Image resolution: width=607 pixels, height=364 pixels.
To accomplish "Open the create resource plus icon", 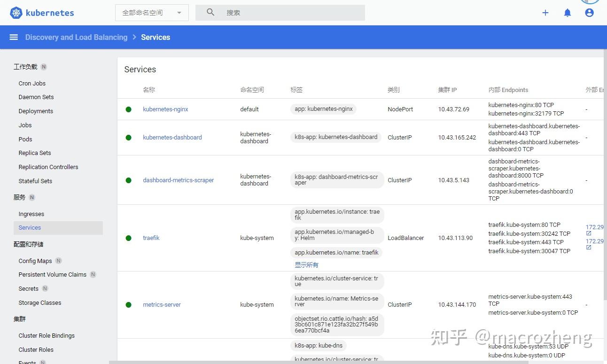I will pyautogui.click(x=545, y=13).
